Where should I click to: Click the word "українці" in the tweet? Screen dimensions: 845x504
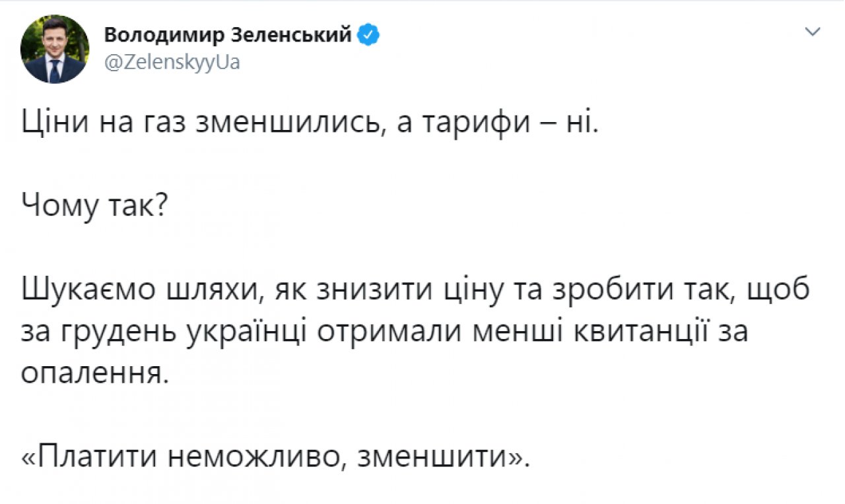241,333
